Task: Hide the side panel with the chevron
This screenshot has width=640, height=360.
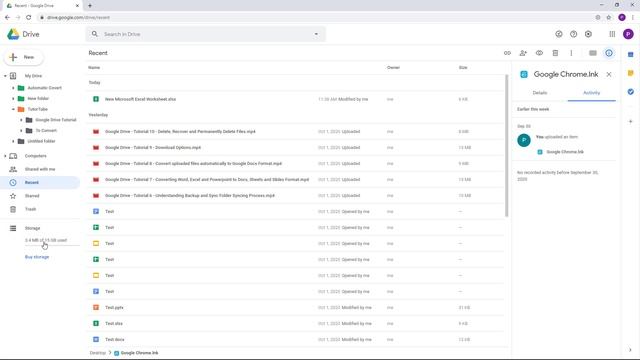Action: pos(630,350)
